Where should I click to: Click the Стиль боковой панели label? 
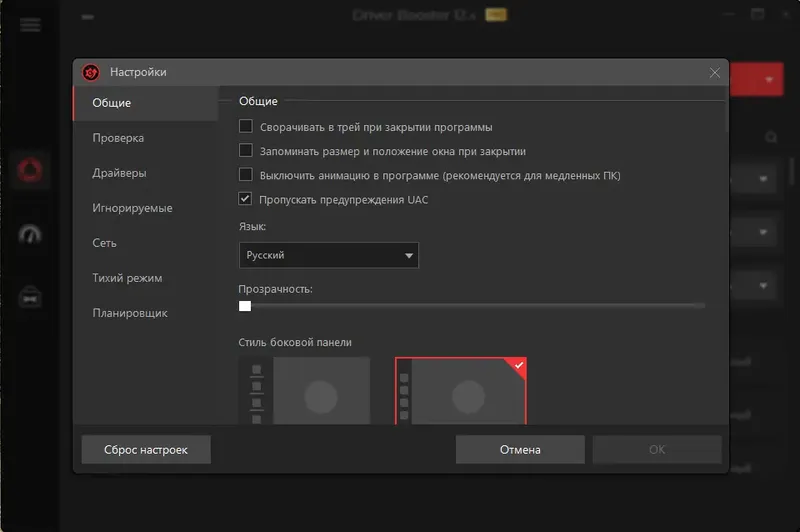[295, 342]
